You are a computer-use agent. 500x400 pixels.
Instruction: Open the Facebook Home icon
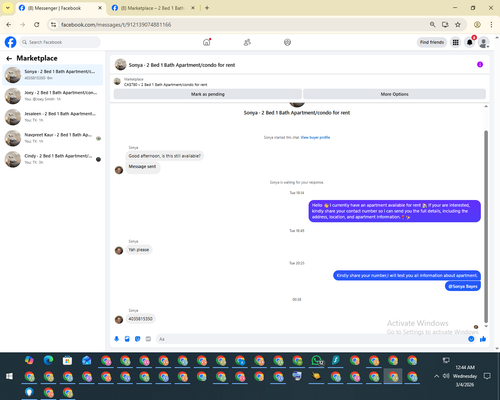(x=207, y=42)
